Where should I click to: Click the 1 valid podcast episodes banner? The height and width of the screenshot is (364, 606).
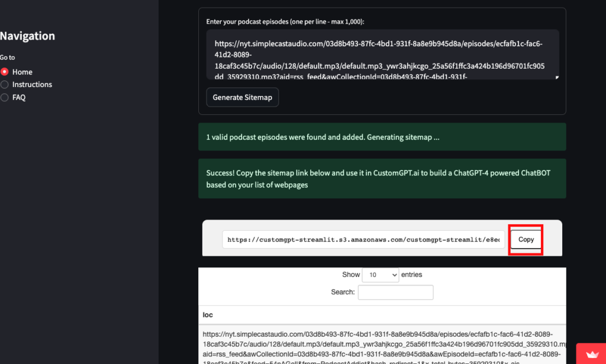382,137
